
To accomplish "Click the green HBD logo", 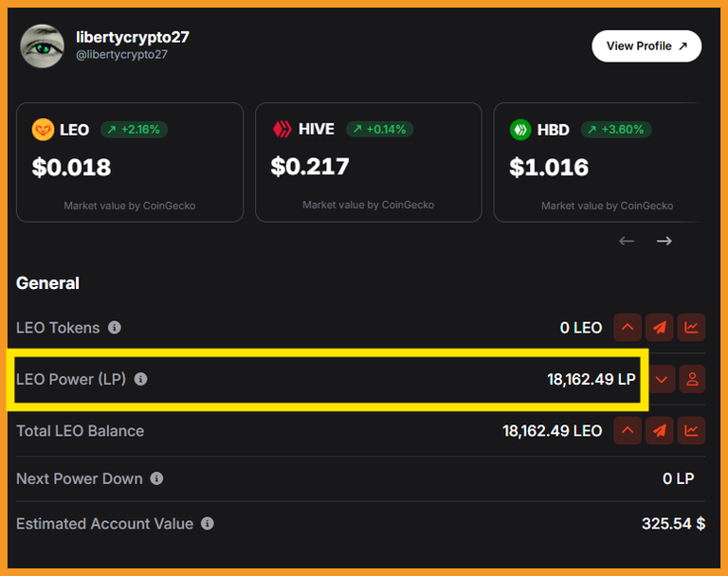I will pyautogui.click(x=520, y=130).
